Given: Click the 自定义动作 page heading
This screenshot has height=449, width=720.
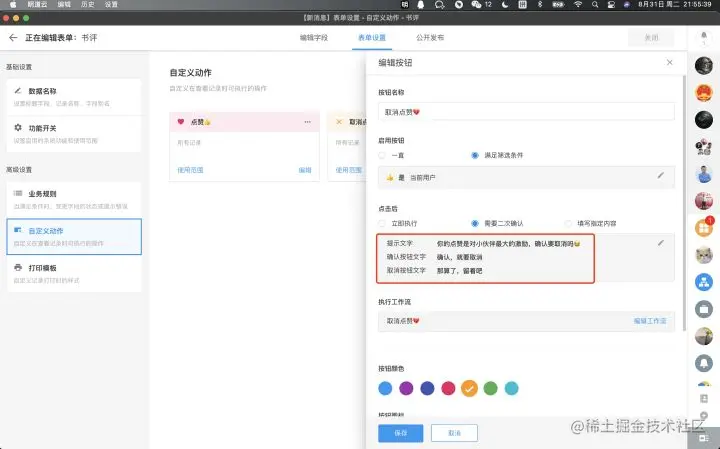Looking at the screenshot, I should (191, 73).
